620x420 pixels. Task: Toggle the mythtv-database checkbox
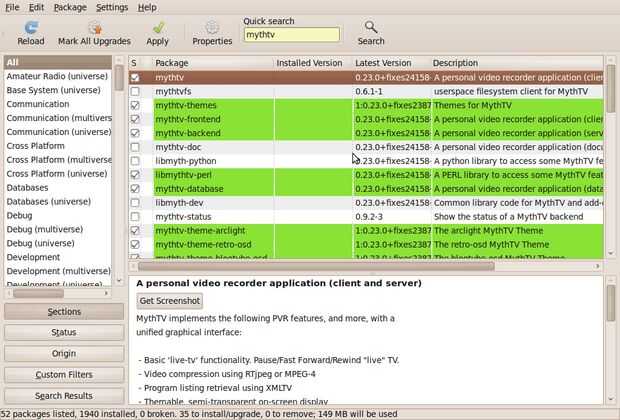pyautogui.click(x=135, y=189)
